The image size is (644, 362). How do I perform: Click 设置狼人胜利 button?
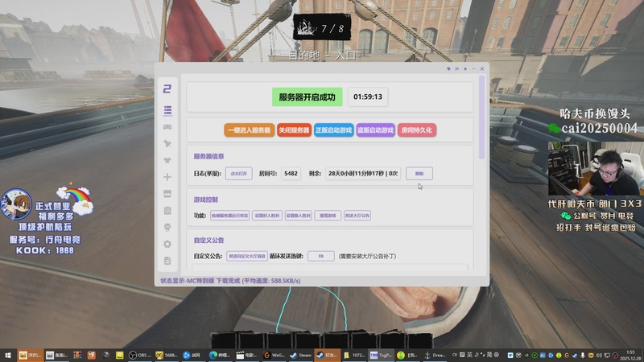pos(298,216)
